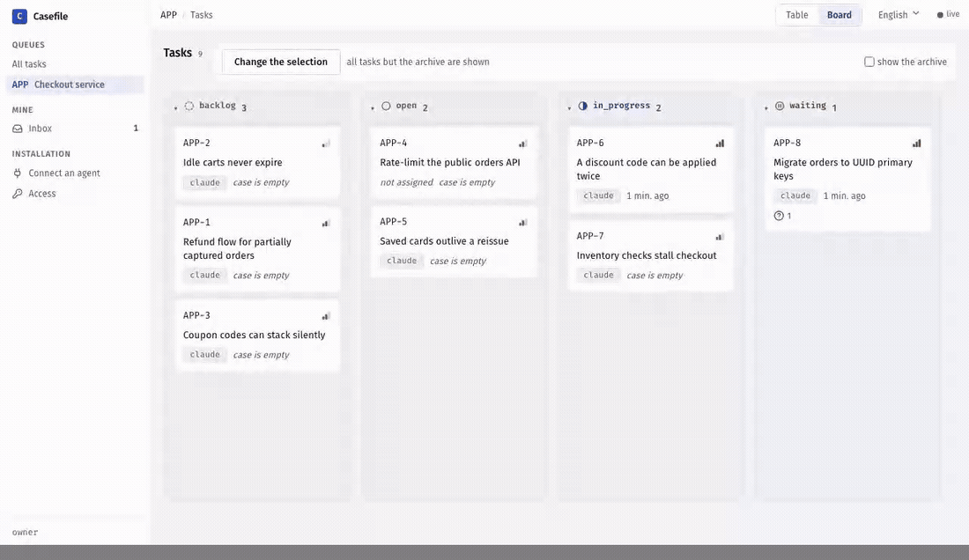Click the not assigned label on APP-4
This screenshot has width=969, height=560.
click(407, 183)
